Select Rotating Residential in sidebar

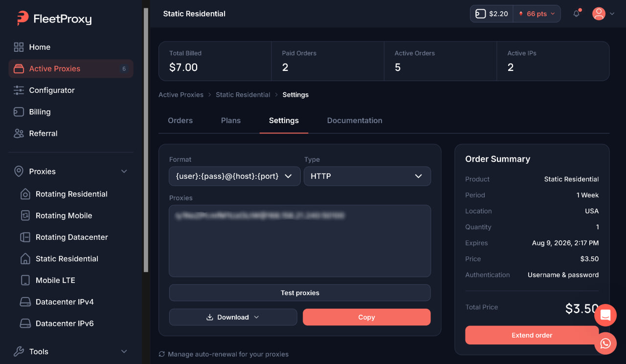71,194
